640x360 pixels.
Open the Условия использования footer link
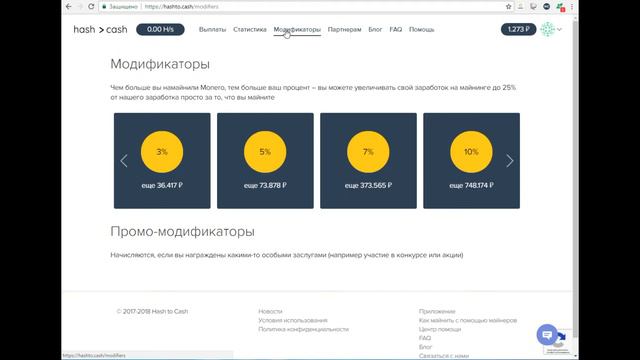pyautogui.click(x=293, y=320)
